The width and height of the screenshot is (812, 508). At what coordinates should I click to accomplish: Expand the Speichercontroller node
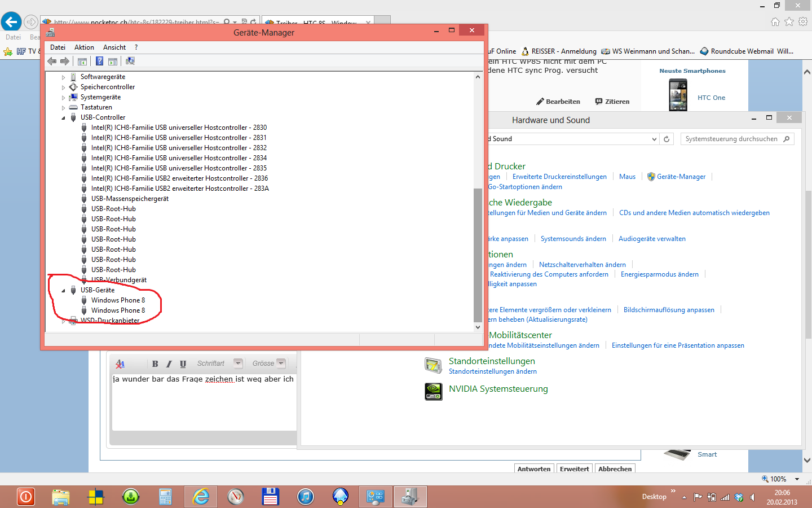point(63,87)
